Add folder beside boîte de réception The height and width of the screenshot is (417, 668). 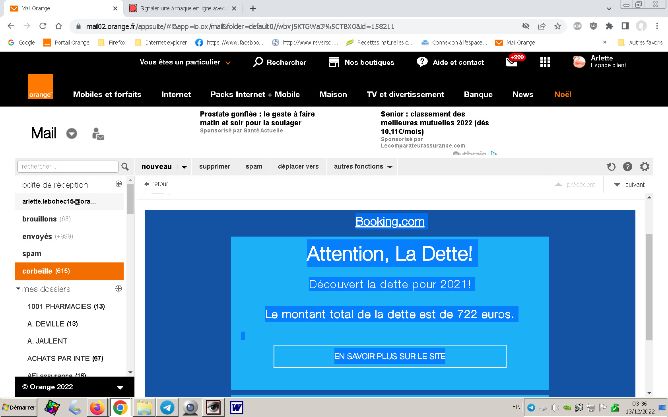click(x=119, y=184)
